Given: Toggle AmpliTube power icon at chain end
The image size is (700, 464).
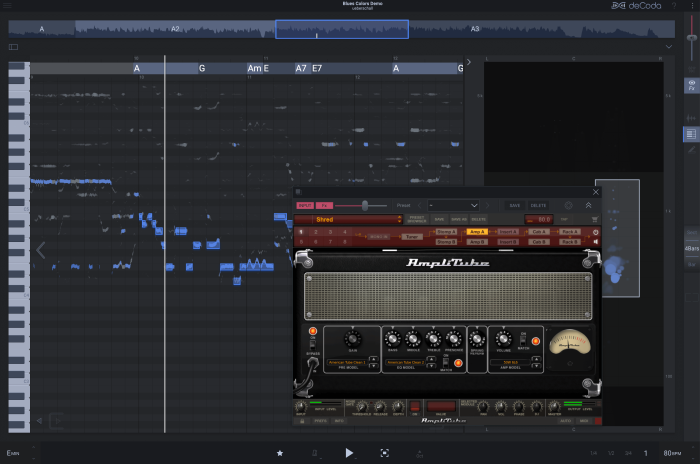Looking at the screenshot, I should (x=595, y=232).
